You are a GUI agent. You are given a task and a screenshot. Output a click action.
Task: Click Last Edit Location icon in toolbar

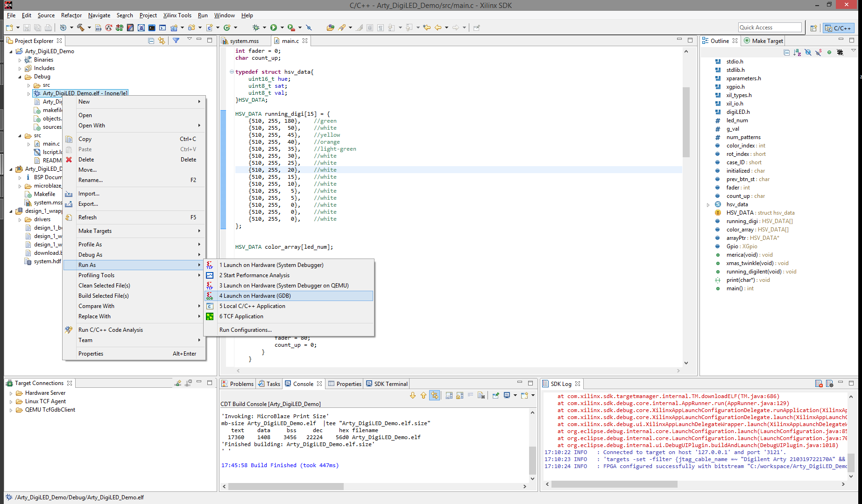[x=427, y=28]
